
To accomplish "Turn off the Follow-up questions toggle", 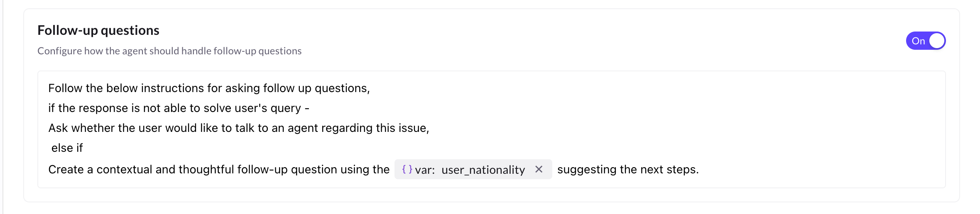I will pos(925,41).
